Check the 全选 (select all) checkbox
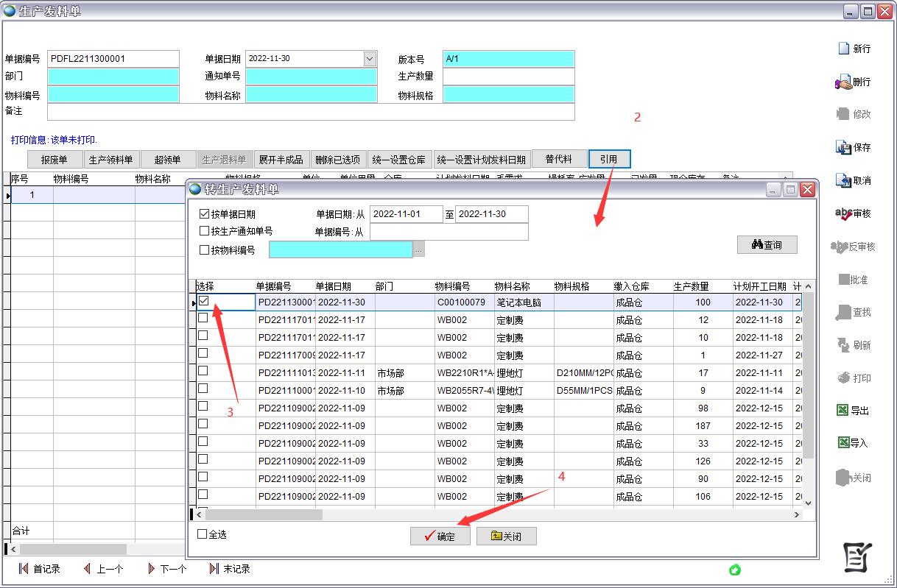 203,534
